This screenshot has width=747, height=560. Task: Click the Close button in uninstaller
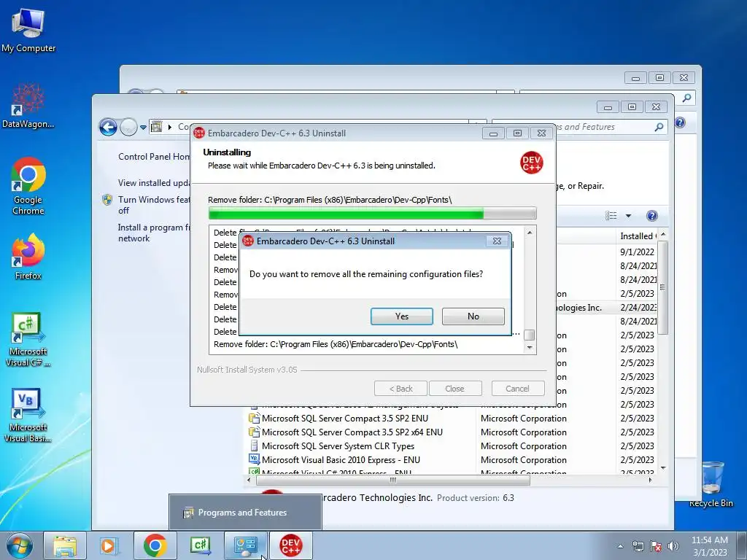coord(454,389)
